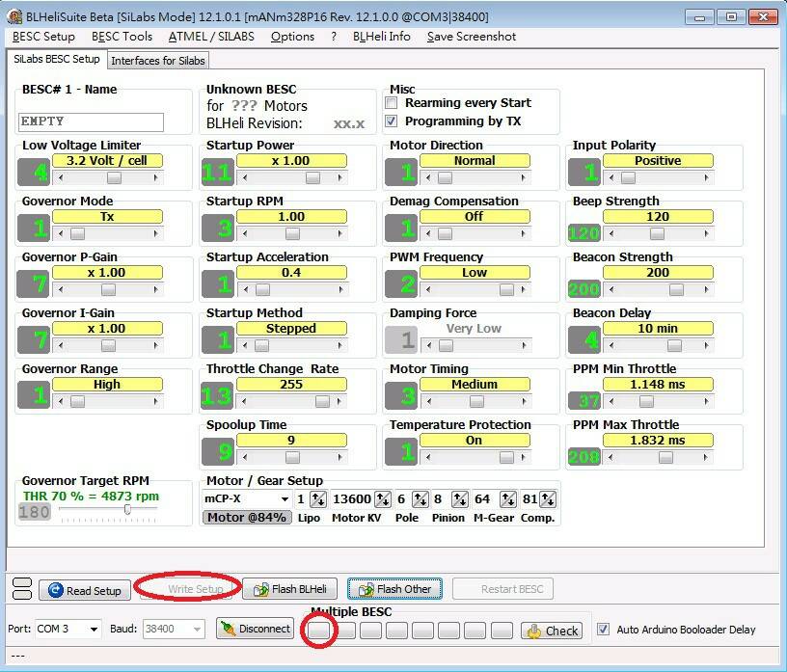
Task: Decrease Beacon Delay with left arrow
Action: (x=611, y=346)
